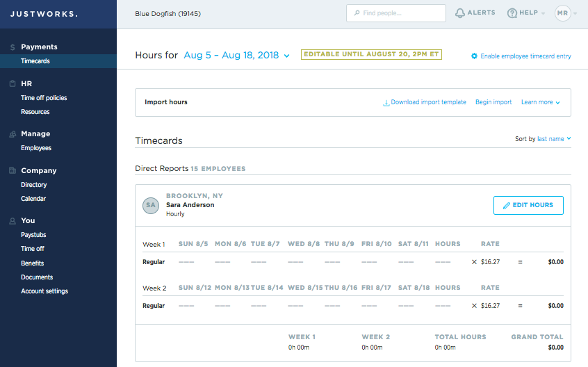
Task: Open the user account menu caret
Action: (575, 13)
